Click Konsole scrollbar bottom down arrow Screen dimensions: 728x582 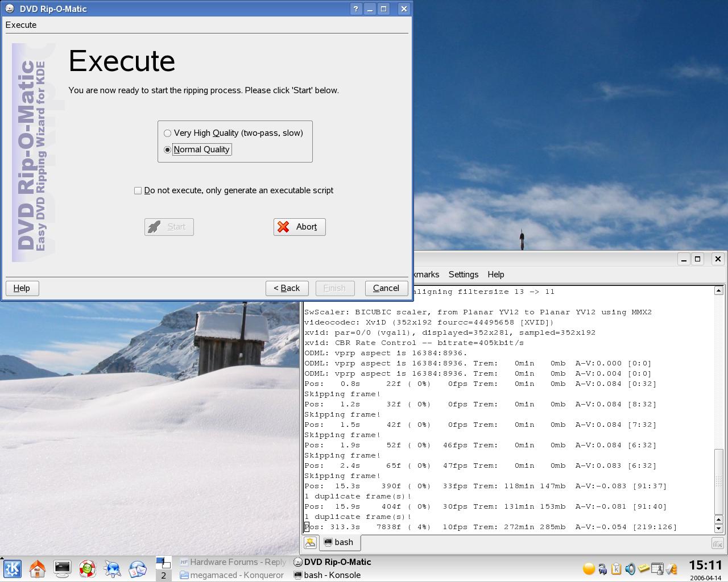(x=719, y=529)
